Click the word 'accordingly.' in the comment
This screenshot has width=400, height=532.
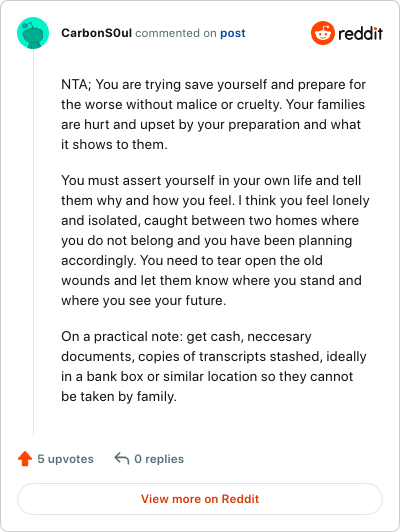tap(99, 261)
